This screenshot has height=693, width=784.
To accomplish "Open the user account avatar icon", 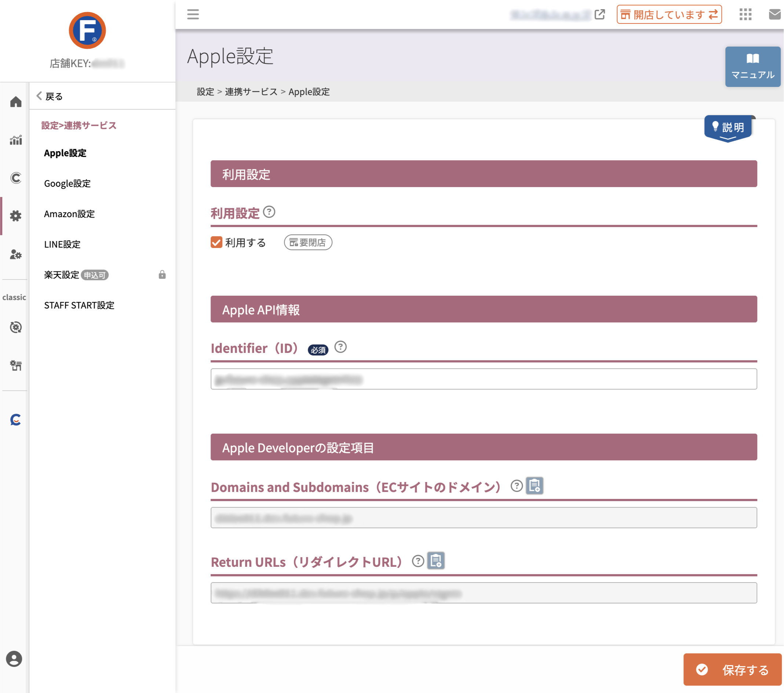I will click(14, 659).
